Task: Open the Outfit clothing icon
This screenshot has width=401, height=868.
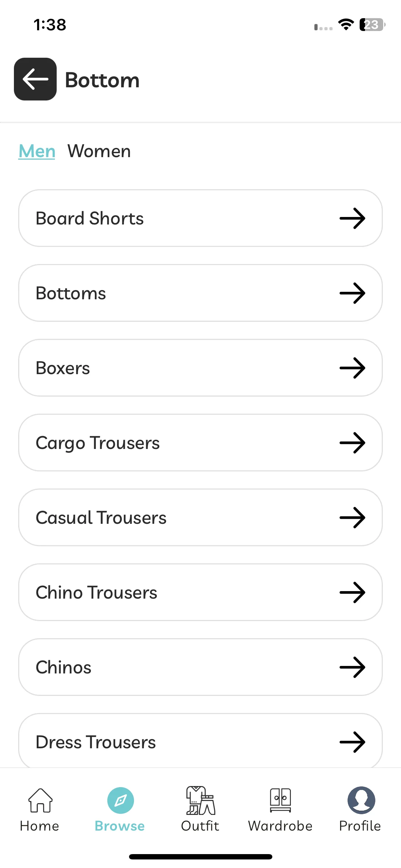Action: (201, 800)
